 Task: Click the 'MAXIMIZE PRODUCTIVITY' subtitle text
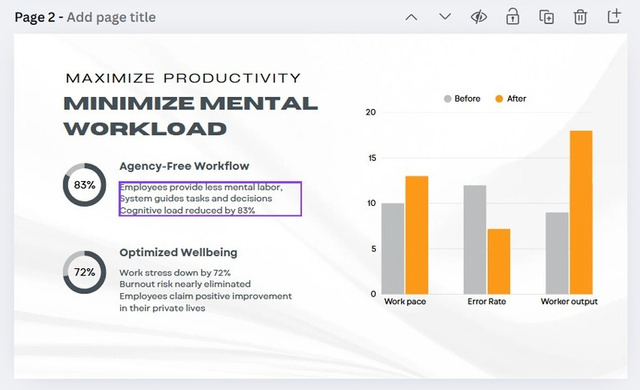[183, 78]
